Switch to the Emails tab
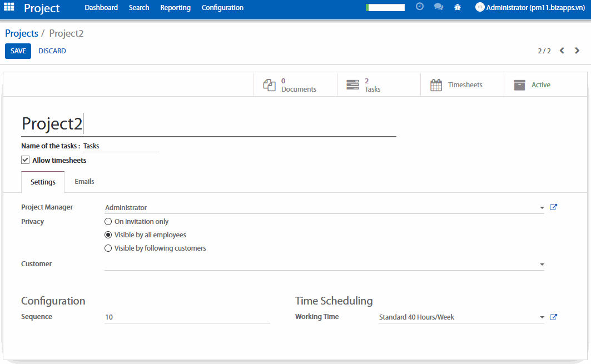The height and width of the screenshot is (364, 591). [85, 182]
